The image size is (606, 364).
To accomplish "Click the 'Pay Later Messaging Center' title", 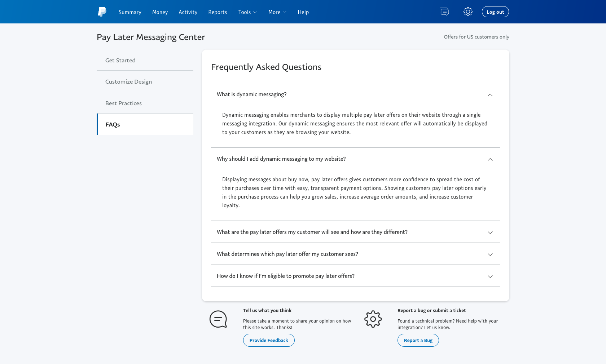I will click(151, 37).
